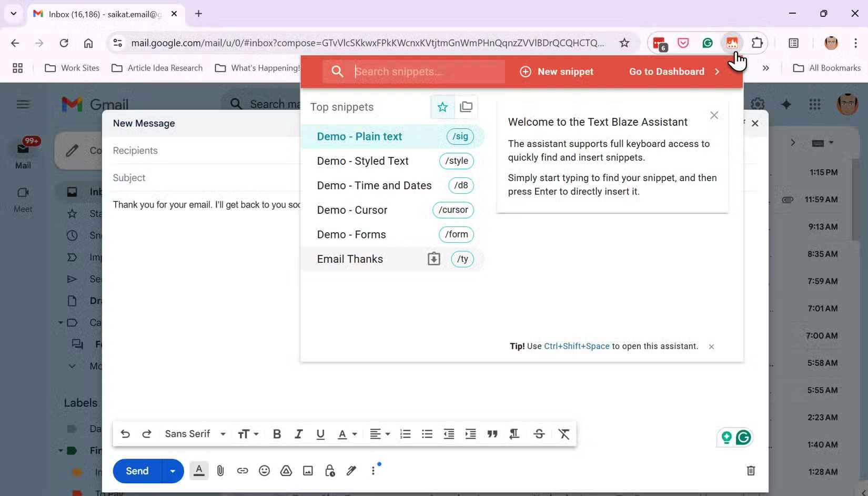This screenshot has height=496, width=868.
Task: Click Go to Dashboard in Text Blaze
Action: [x=666, y=72]
